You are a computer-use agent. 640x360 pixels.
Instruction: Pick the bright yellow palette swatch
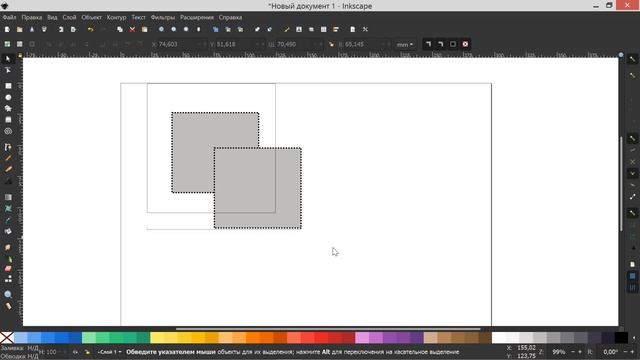(x=157, y=338)
